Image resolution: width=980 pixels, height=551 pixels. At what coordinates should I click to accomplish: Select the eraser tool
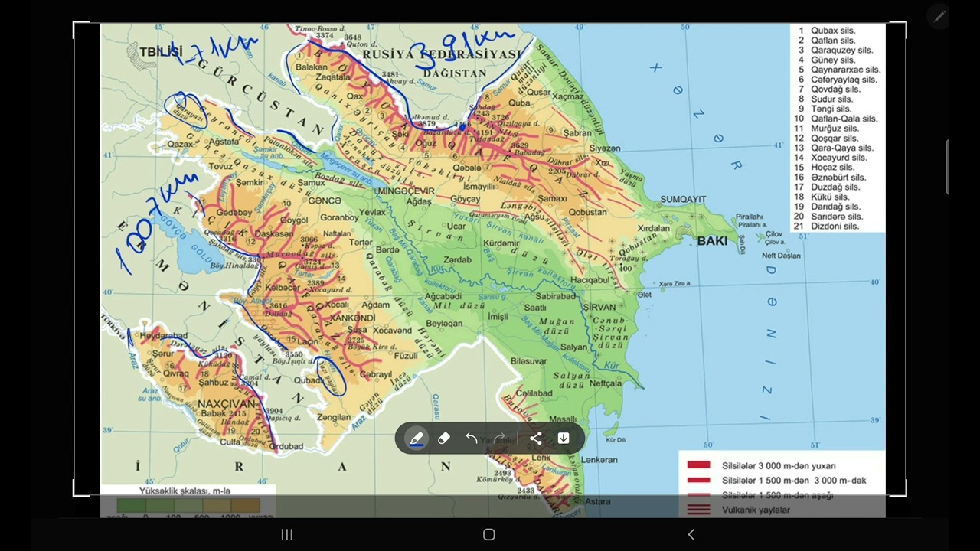444,439
